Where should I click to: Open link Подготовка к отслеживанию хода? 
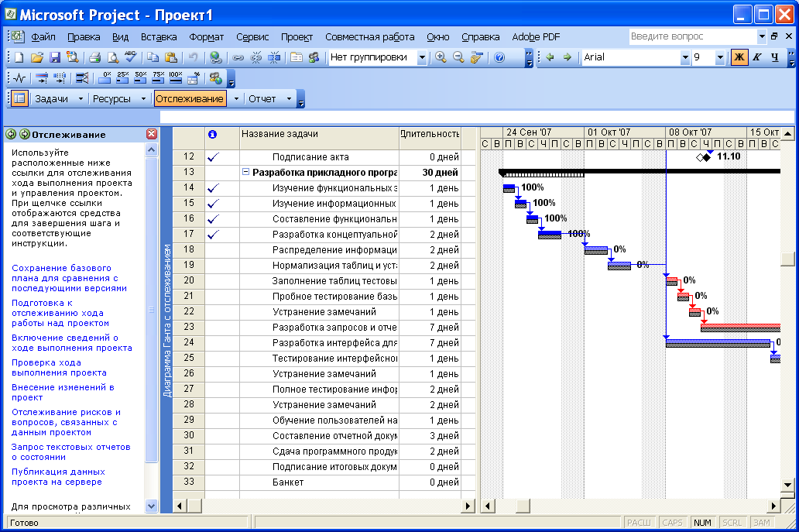[60, 313]
